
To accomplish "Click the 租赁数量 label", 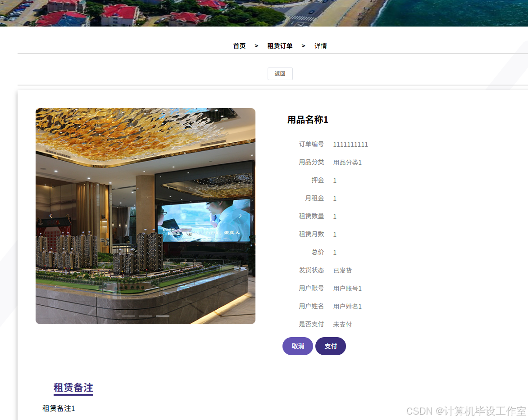I will [x=311, y=216].
